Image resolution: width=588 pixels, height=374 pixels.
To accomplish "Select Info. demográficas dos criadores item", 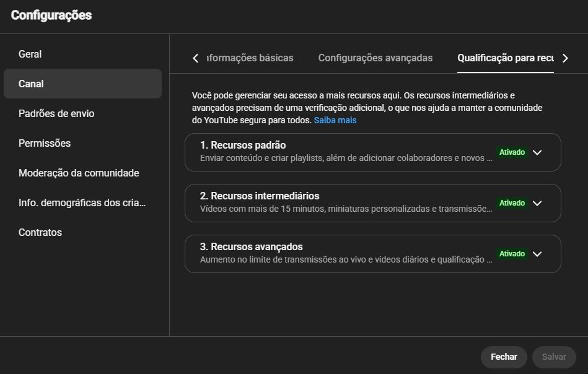I will tap(82, 202).
